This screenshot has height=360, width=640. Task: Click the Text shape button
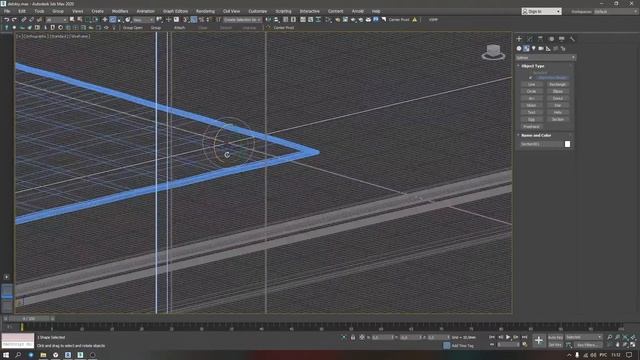tap(531, 112)
